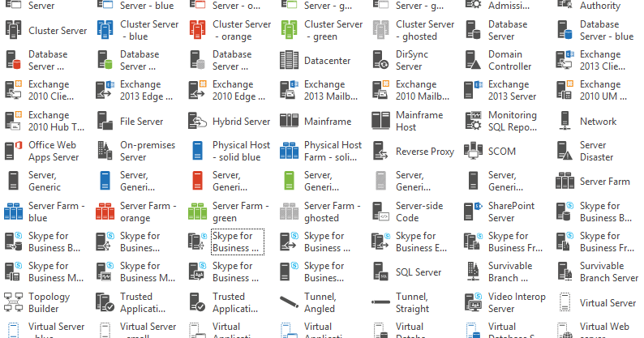The width and height of the screenshot is (644, 338).
Task: Select the Cluster Server - green shape
Action: coord(289,30)
